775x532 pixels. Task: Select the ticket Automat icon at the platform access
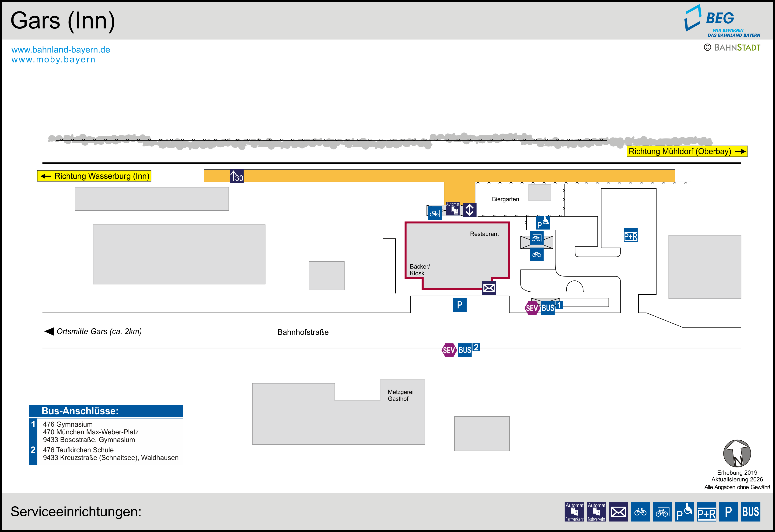pyautogui.click(x=453, y=209)
